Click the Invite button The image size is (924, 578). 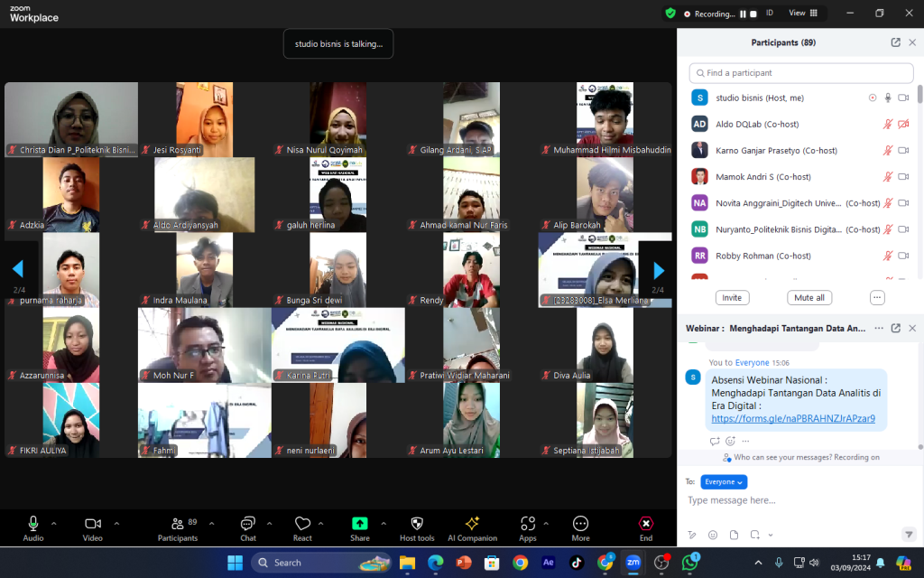732,298
